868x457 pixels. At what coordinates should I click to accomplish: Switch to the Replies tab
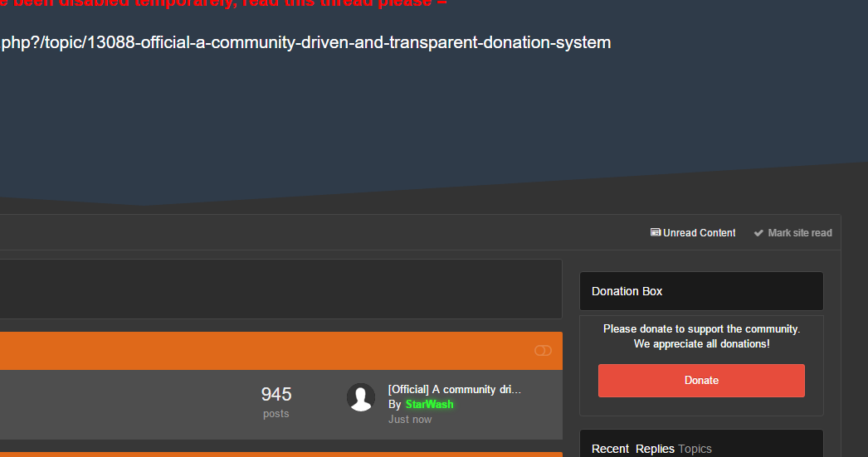(655, 449)
